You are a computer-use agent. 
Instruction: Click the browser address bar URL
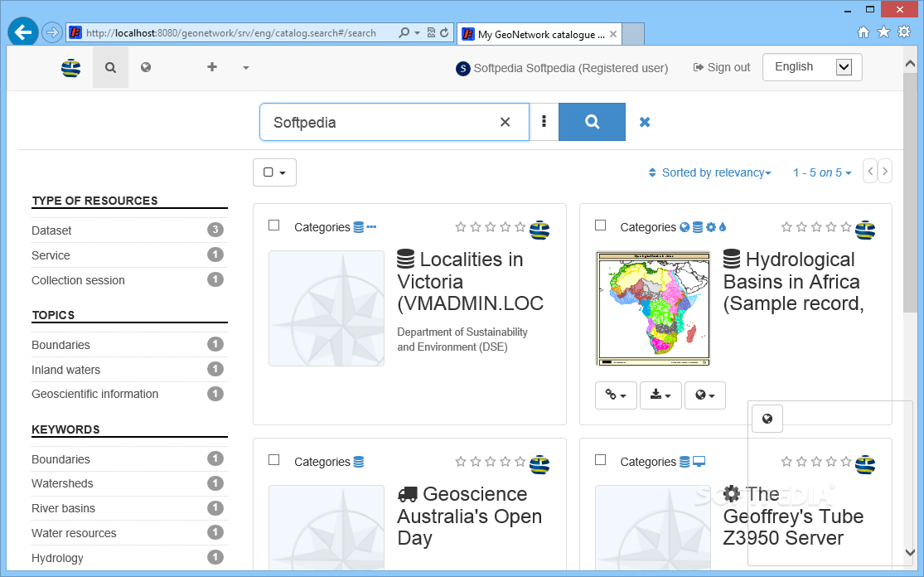231,33
